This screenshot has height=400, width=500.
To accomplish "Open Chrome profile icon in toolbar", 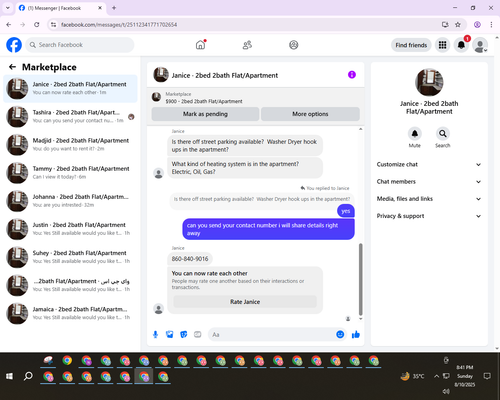I will click(477, 24).
